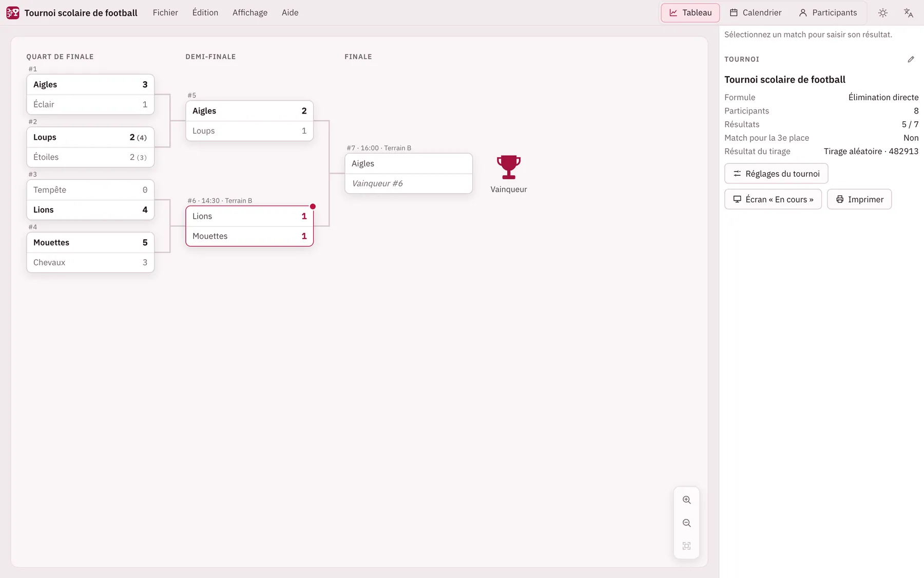Select the Vainqueur #6 placeholder slot
Image resolution: width=924 pixels, height=578 pixels.
click(409, 183)
